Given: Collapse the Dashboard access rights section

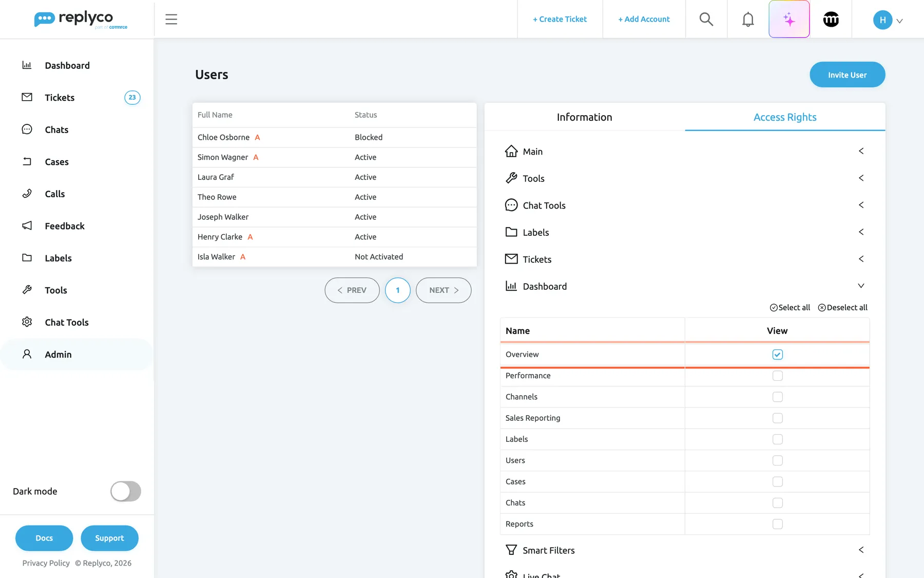Looking at the screenshot, I should point(685,286).
